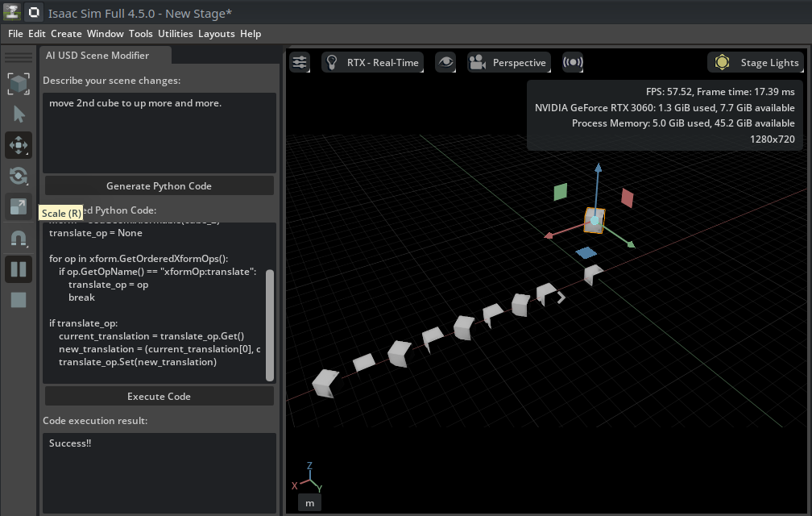This screenshot has width=812, height=516.
Task: Open the Tools menu
Action: coord(141,34)
